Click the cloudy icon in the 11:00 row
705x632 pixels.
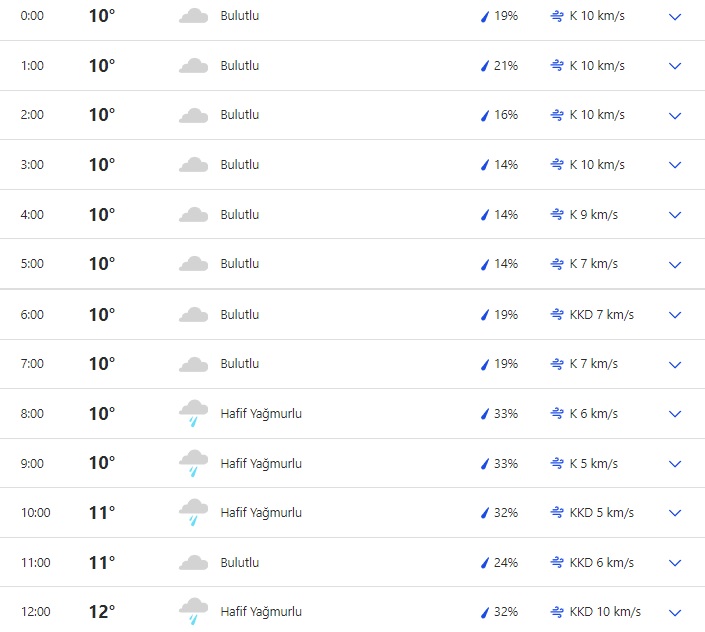click(193, 563)
